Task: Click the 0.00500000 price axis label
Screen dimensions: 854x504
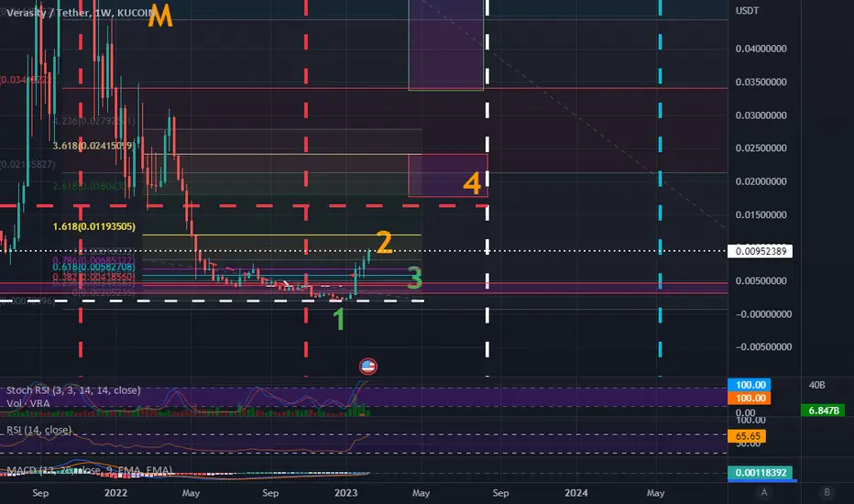Action: (x=761, y=281)
